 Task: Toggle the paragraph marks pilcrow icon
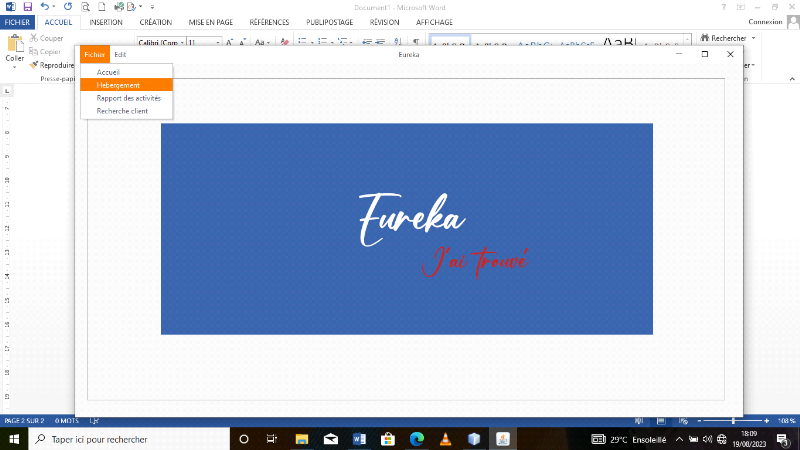tap(416, 42)
